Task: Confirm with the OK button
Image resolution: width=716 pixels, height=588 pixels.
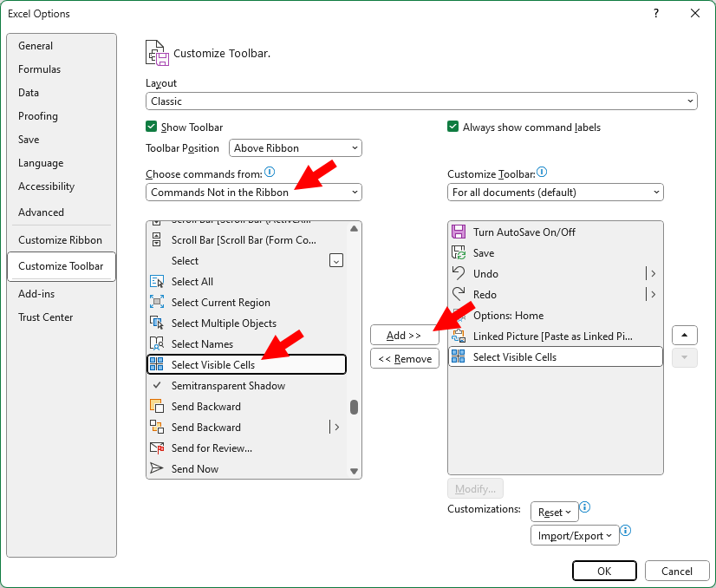Action: click(x=604, y=571)
